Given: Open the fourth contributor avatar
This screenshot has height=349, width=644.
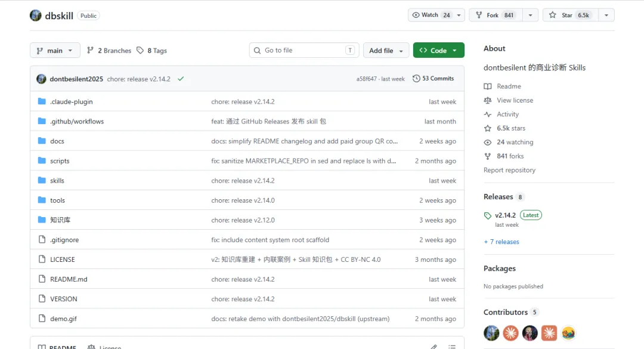Looking at the screenshot, I should pos(549,333).
